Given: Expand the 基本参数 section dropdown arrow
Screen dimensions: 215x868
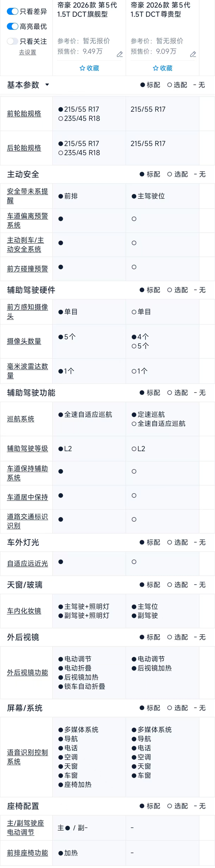Looking at the screenshot, I should point(47,84).
